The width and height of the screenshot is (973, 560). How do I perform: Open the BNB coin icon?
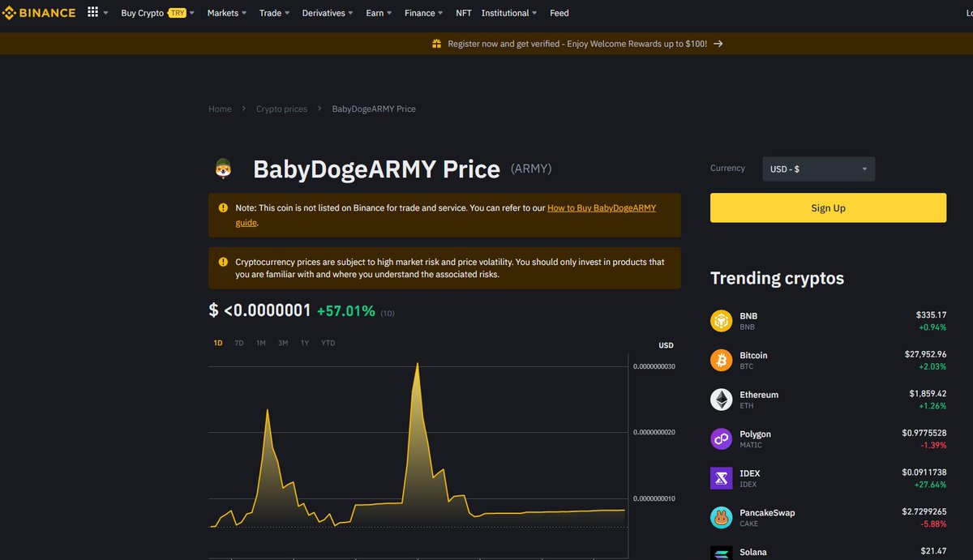(x=721, y=321)
